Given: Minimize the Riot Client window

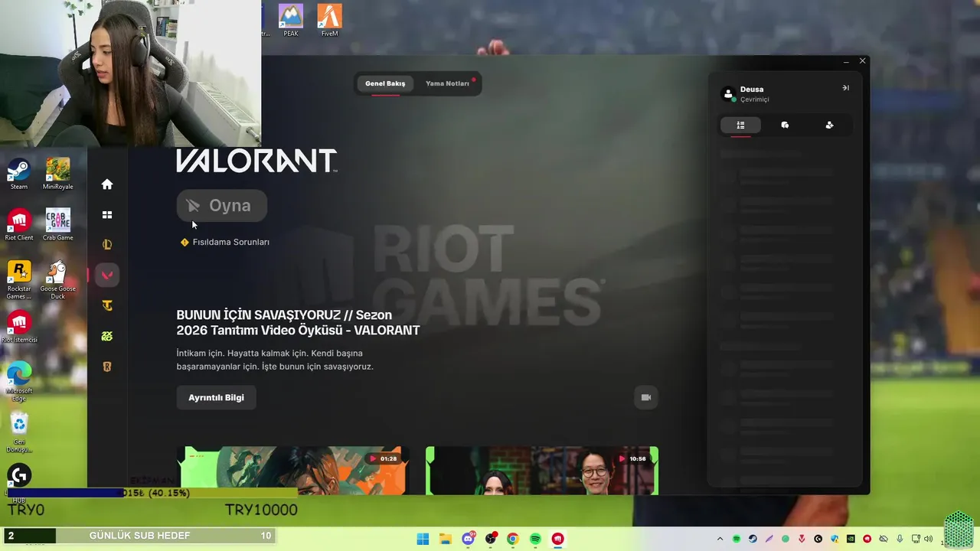Looking at the screenshot, I should 846,61.
